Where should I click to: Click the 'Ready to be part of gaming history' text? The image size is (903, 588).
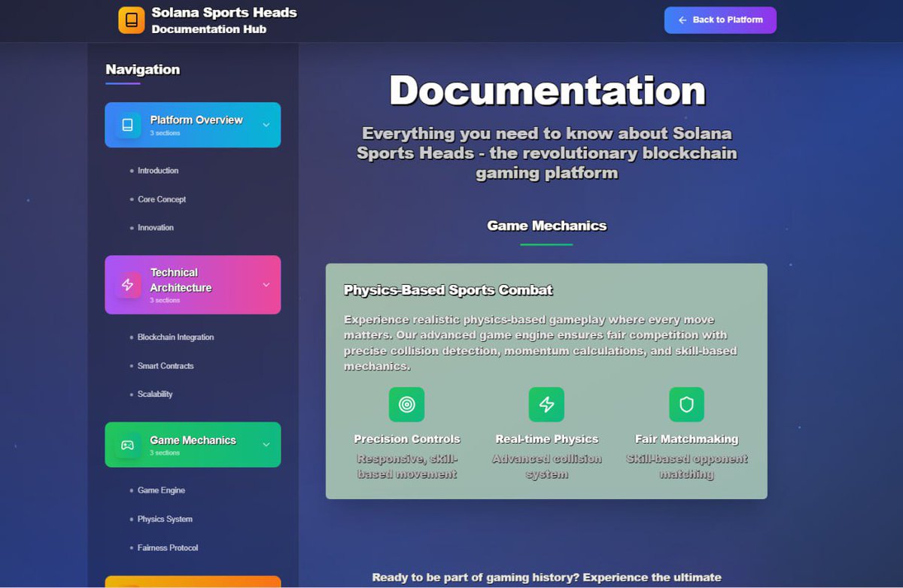pos(546,577)
